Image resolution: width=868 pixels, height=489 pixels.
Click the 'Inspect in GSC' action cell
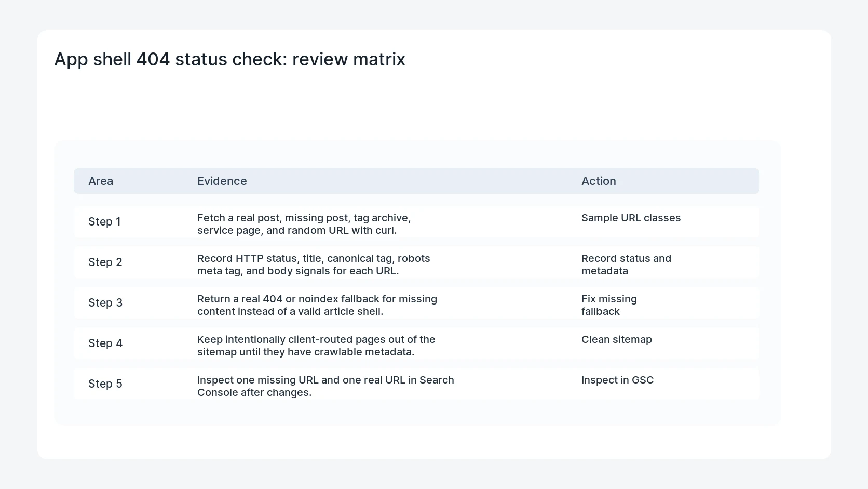617,380
